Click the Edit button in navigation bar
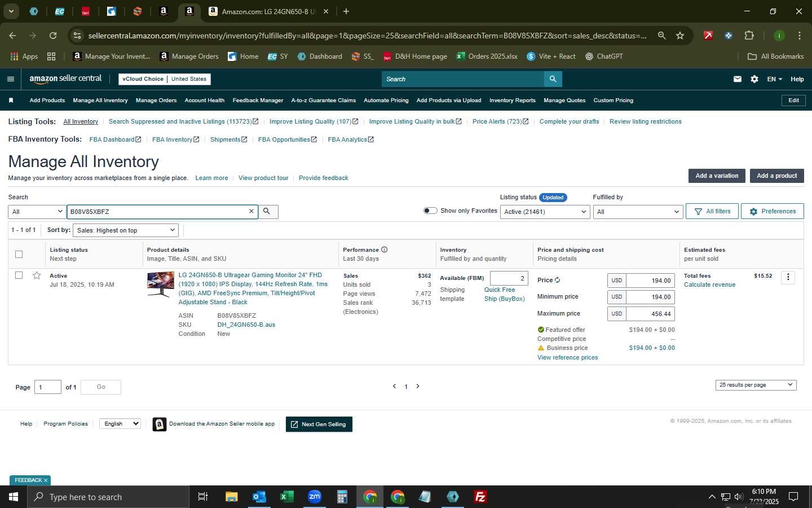Image resolution: width=812 pixels, height=508 pixels. 793,100
